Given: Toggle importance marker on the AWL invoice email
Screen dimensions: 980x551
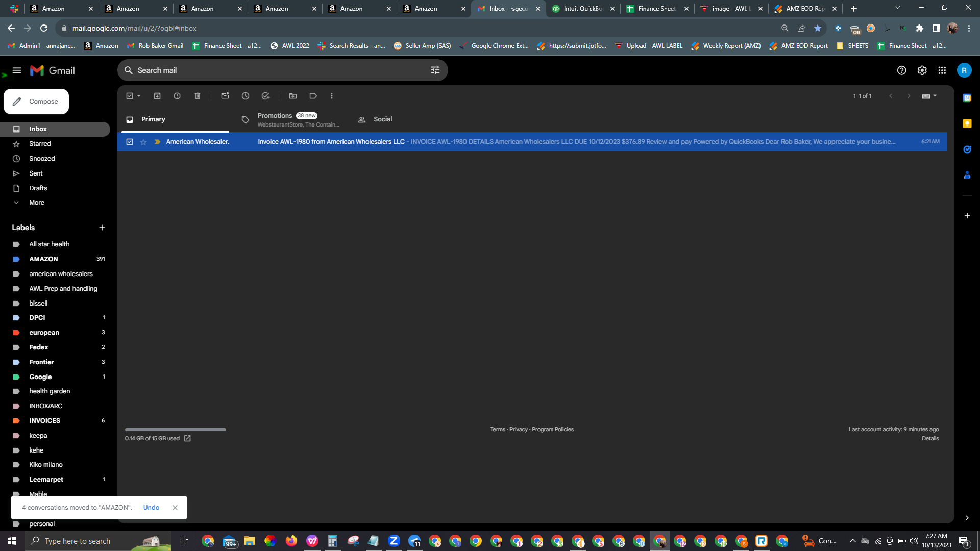Looking at the screenshot, I should (157, 142).
